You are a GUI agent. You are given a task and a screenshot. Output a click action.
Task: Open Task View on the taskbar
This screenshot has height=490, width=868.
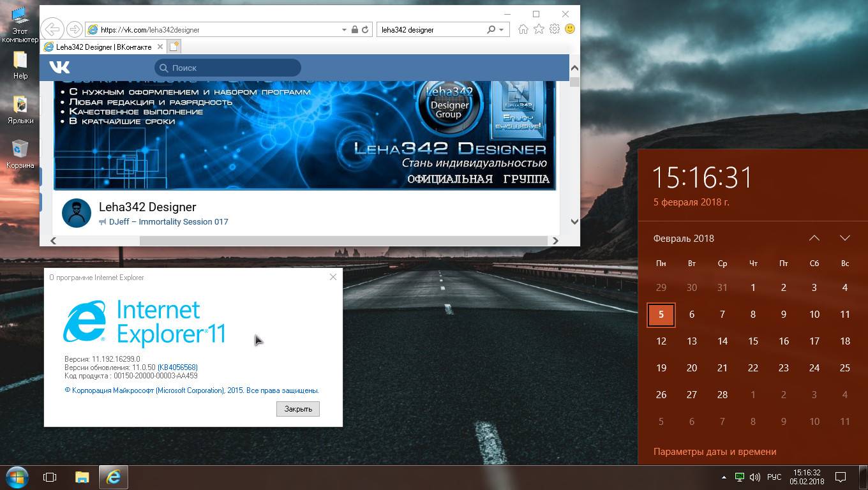(50, 477)
